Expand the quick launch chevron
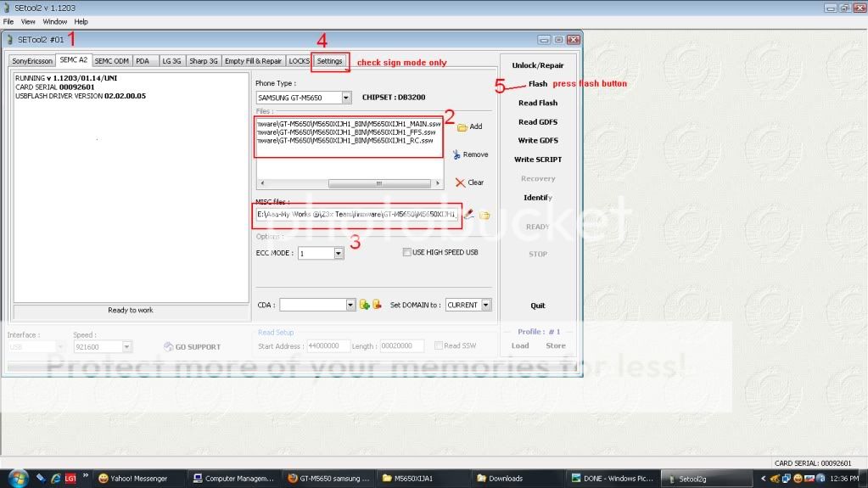The height and width of the screenshot is (488, 868). 86,475
